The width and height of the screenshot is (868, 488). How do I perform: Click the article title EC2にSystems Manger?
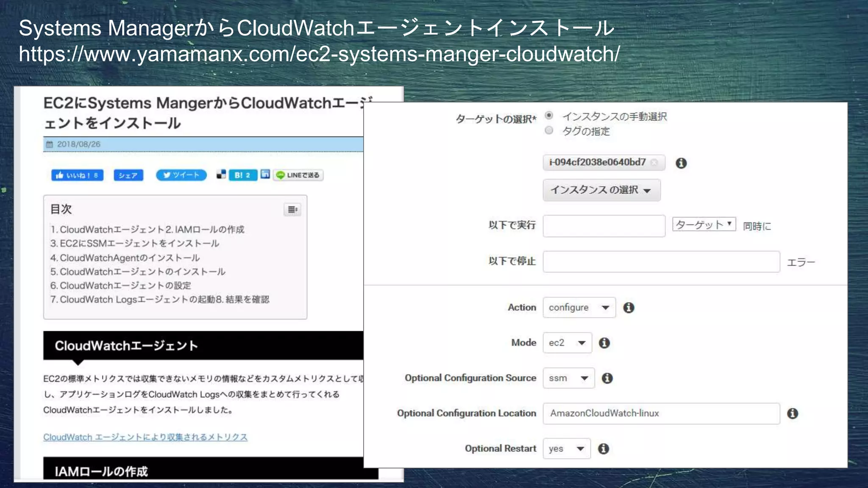[x=208, y=113]
